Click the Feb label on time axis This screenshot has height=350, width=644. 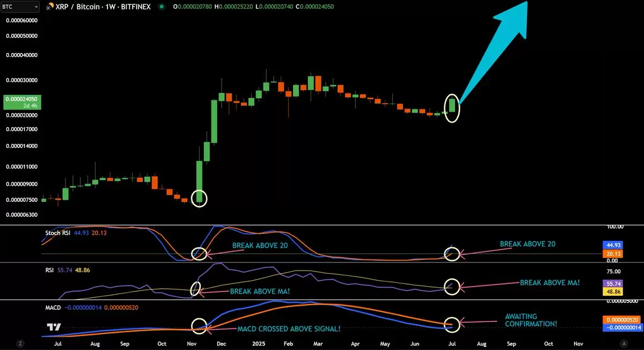coord(288,343)
